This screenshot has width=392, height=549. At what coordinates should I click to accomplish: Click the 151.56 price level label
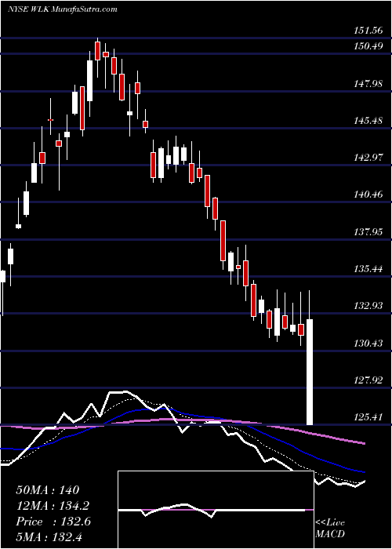click(x=367, y=31)
